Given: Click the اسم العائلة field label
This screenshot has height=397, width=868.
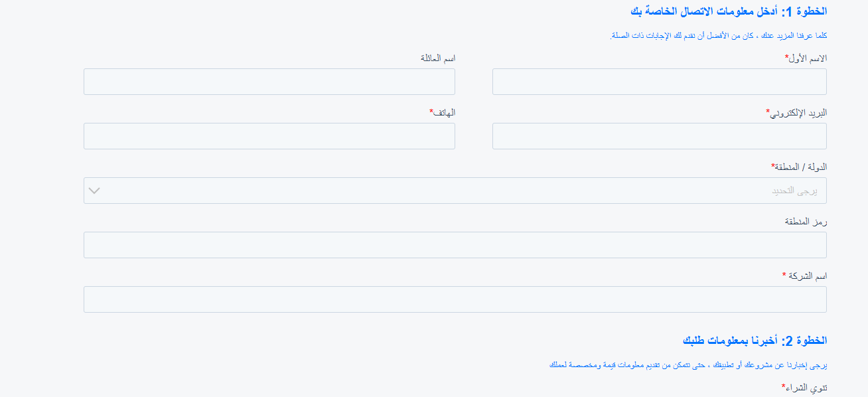Looking at the screenshot, I should point(438,58).
